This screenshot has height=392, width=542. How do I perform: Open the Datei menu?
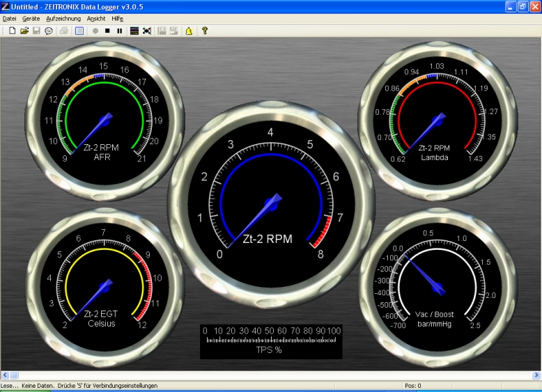click(9, 19)
